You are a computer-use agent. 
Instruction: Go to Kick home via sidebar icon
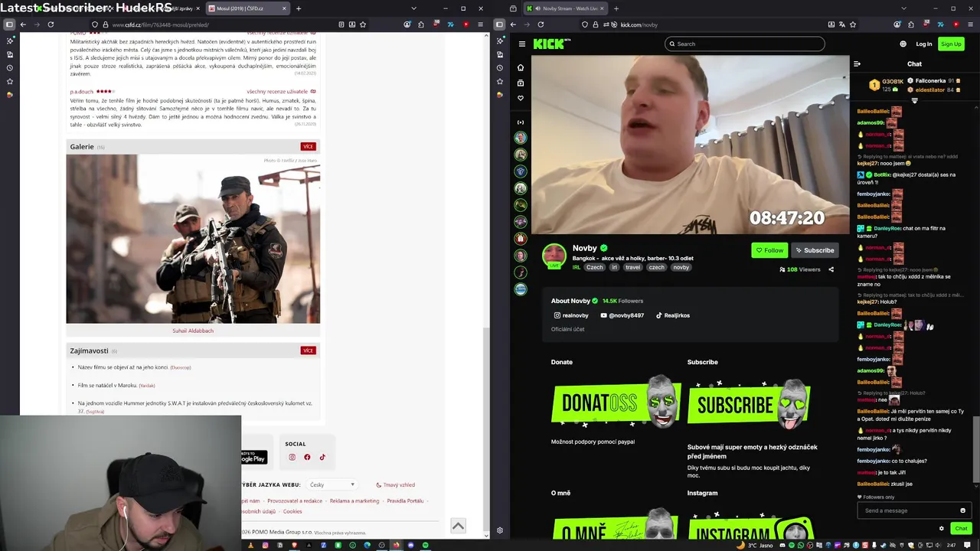[x=521, y=67]
